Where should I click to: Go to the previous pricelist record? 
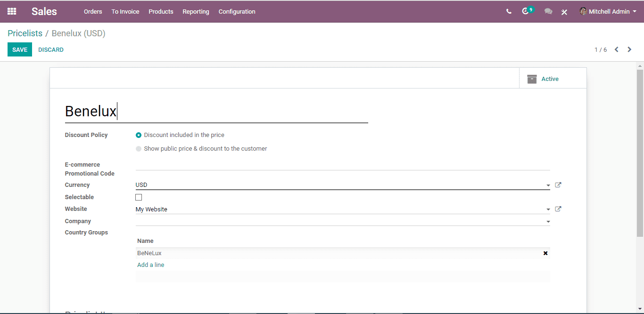coord(616,49)
